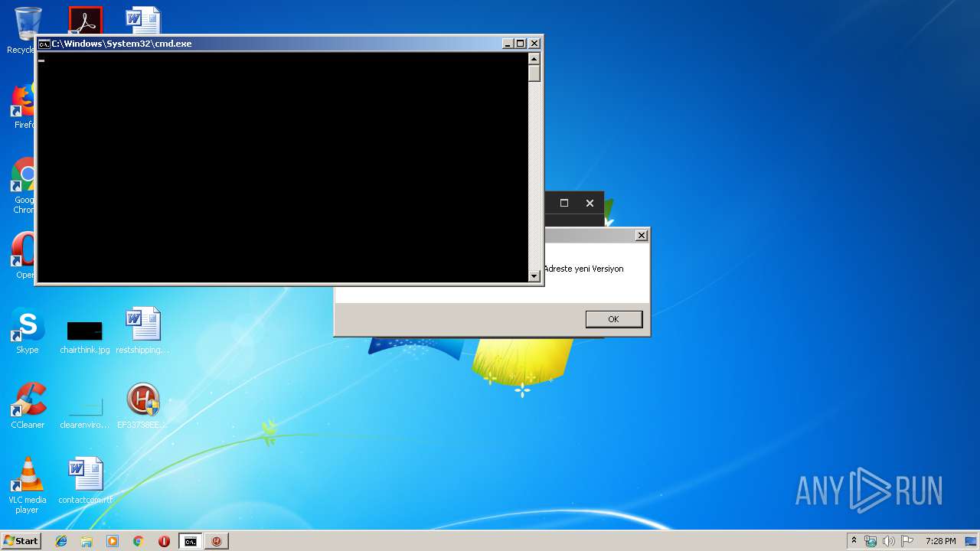The width and height of the screenshot is (980, 551).
Task: Close the message dialog with its X button
Action: (x=642, y=235)
